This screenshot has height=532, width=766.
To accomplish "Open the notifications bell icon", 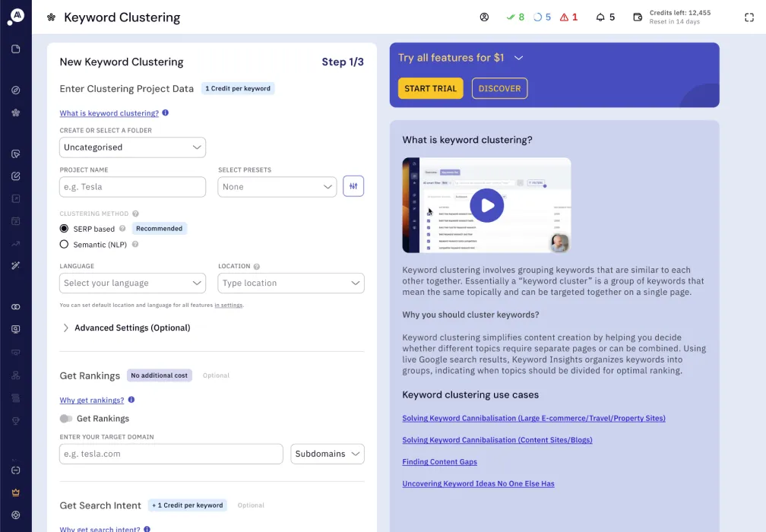I will (x=600, y=17).
